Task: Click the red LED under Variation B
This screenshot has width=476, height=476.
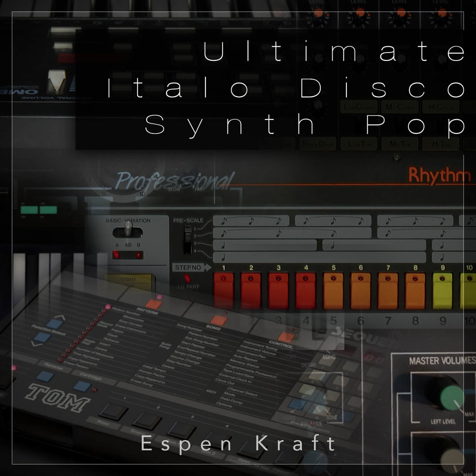Action: point(138,255)
